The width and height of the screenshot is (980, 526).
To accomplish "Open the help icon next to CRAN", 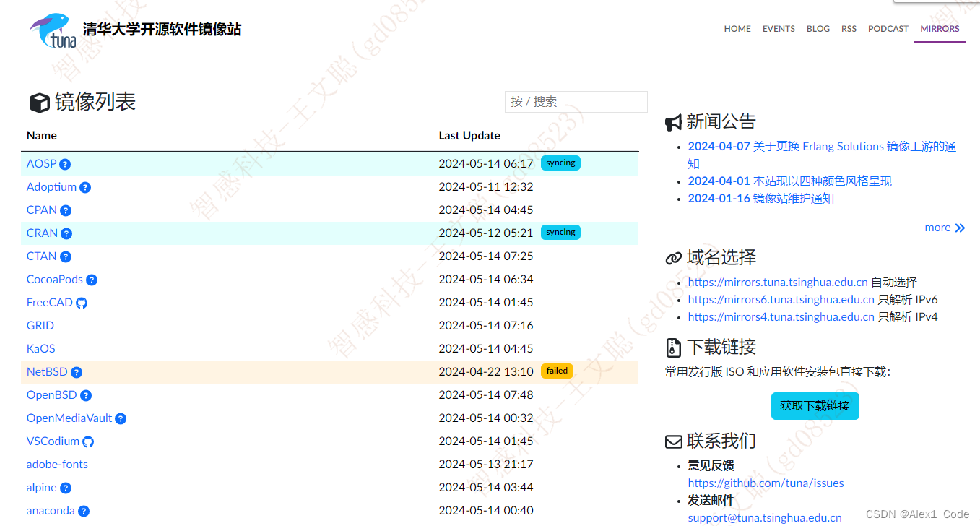I will pyautogui.click(x=66, y=233).
